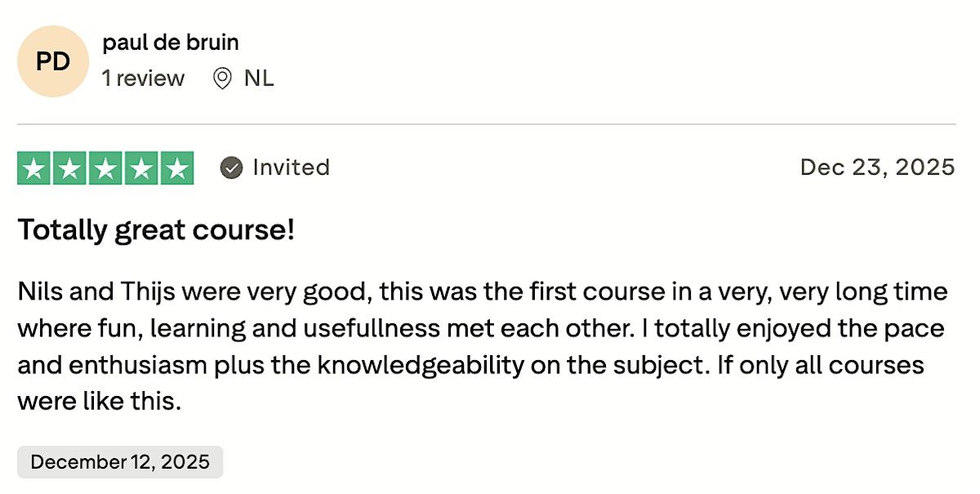
Task: Click the Dec 23, 2025 review date
Action: (876, 167)
